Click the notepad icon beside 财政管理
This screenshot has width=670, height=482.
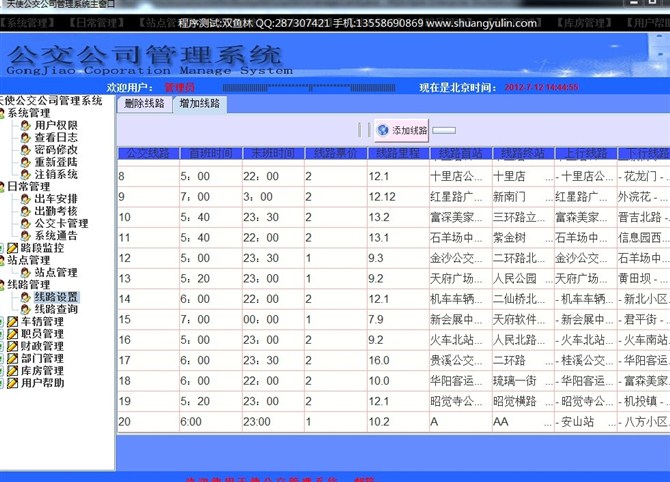pos(12,346)
